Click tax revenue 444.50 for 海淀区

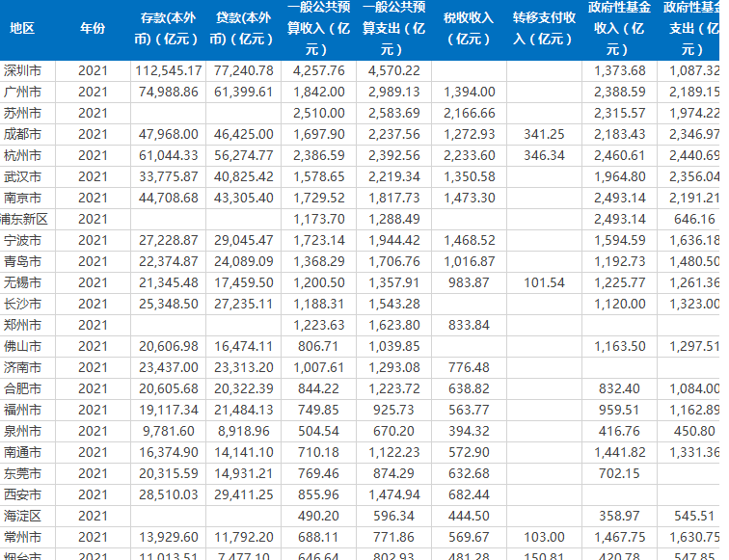pos(469,517)
